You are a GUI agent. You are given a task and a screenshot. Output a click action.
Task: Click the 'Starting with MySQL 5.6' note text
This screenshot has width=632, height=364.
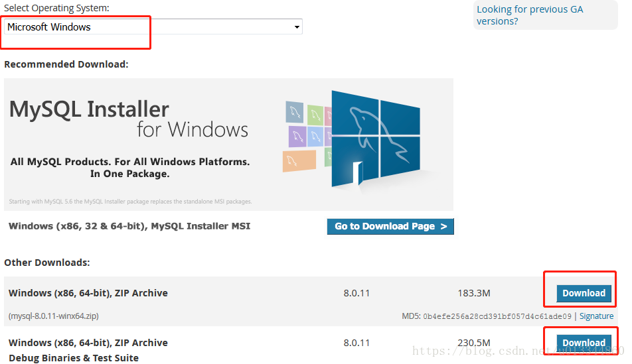point(130,202)
